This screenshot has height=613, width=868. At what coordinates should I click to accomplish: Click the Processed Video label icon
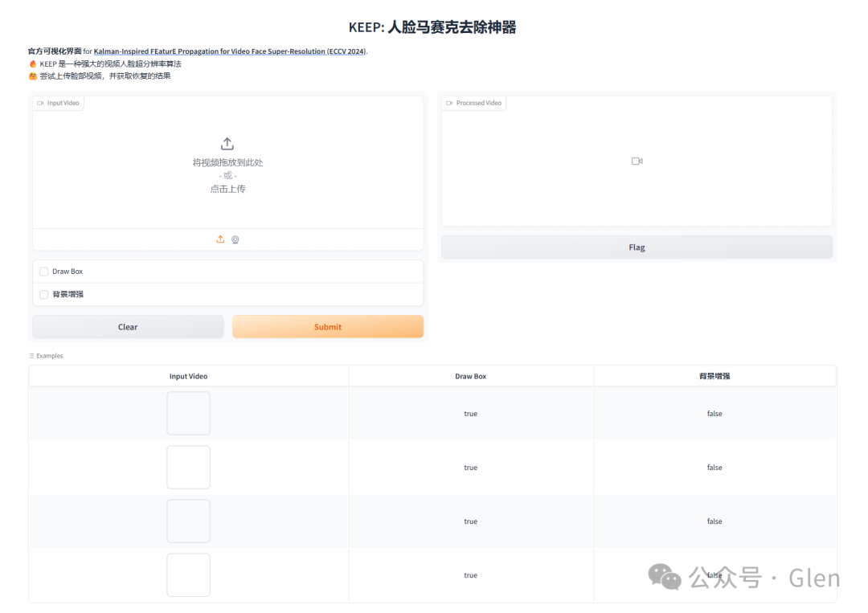tap(449, 103)
